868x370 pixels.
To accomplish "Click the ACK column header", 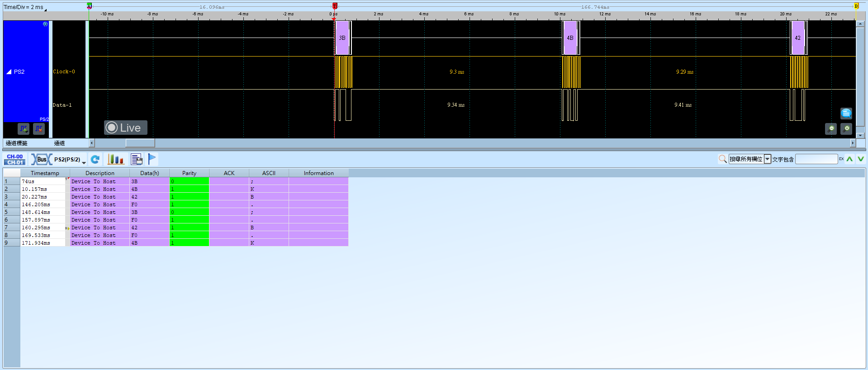I will [229, 173].
